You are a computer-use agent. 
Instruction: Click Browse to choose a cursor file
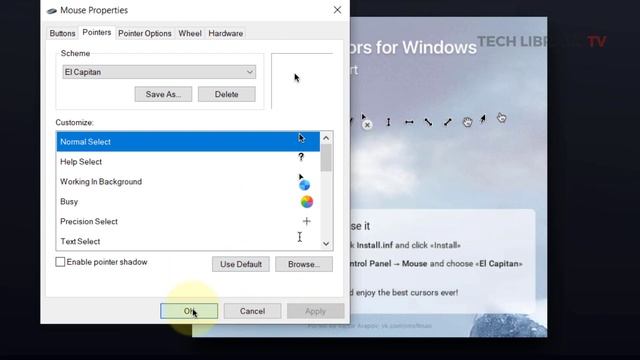point(304,264)
